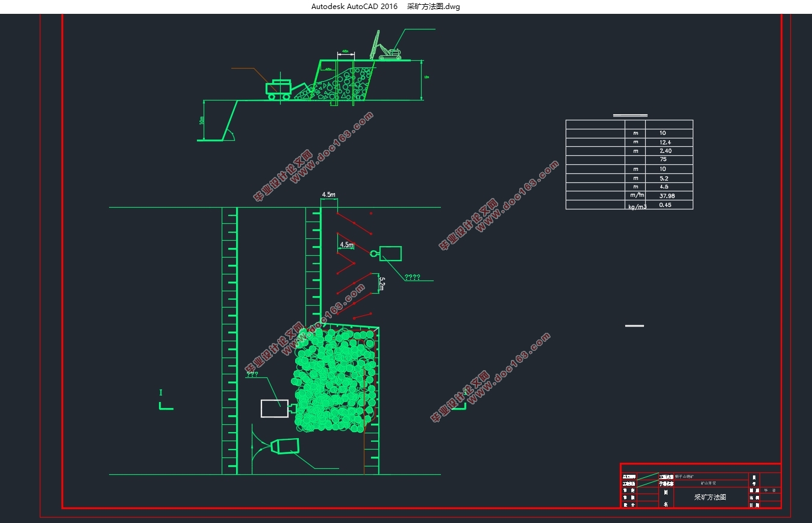
Task: Select the kg/m3 unit cell
Action: (x=637, y=206)
